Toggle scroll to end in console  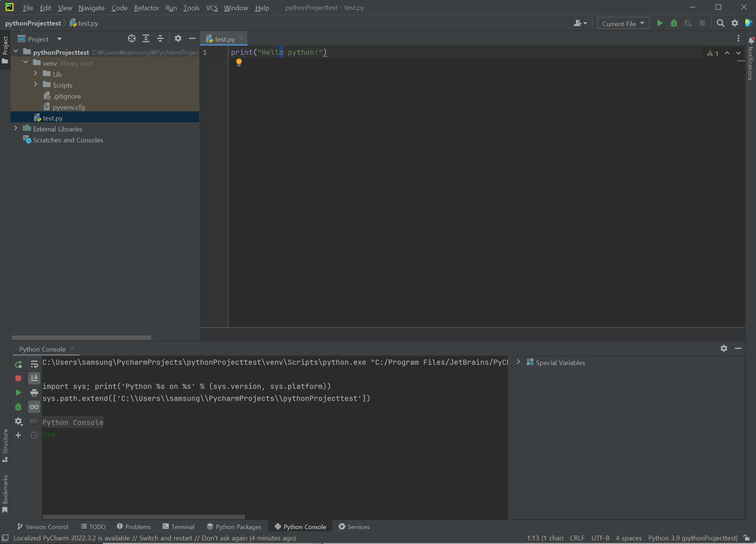[x=34, y=378]
